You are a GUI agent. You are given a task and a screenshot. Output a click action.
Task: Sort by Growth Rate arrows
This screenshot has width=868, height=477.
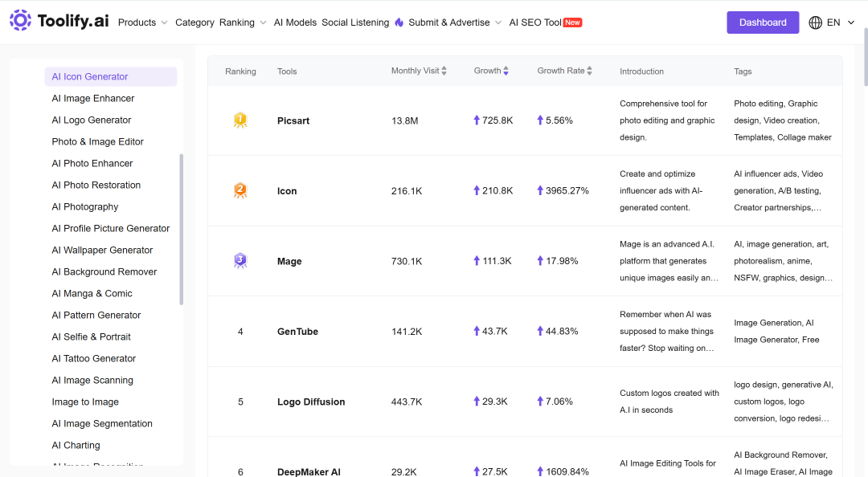click(590, 71)
